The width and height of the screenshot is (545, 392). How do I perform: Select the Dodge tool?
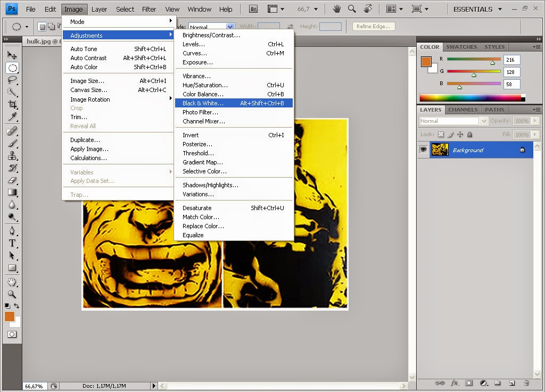pos(12,216)
